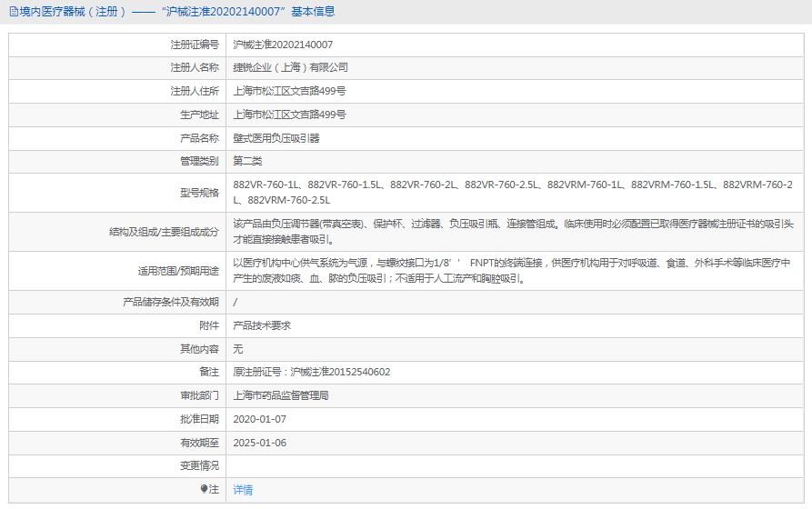
Task: Click attachment value 产品技术要求
Action: point(262,325)
